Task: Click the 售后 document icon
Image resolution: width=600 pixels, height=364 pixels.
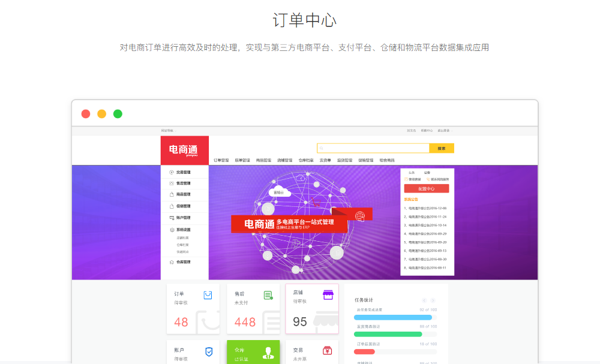Action: point(268,295)
